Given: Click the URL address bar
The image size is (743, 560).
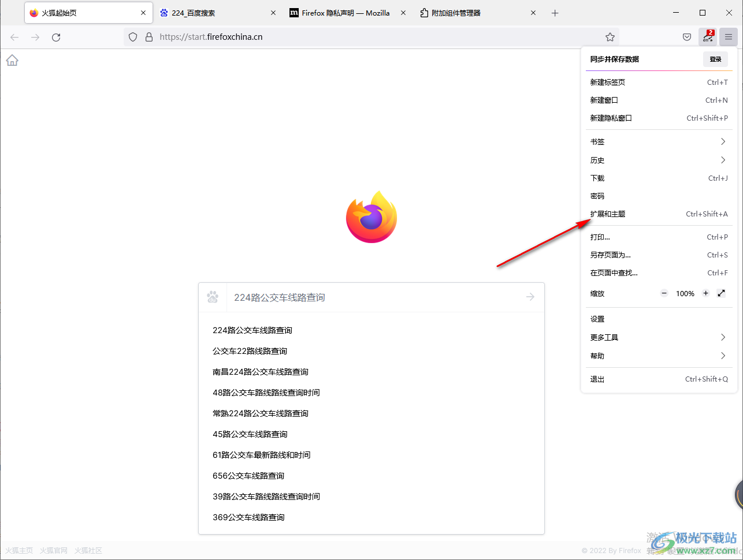Looking at the screenshot, I should tap(371, 37).
